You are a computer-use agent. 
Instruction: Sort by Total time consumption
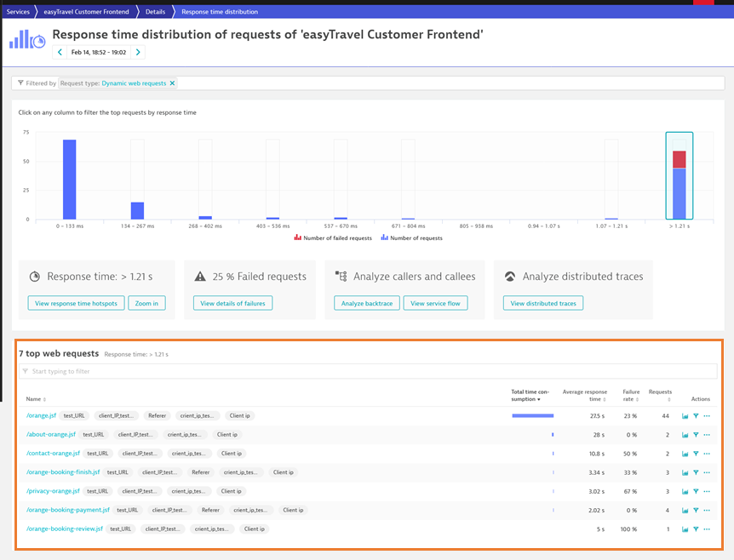(x=530, y=396)
